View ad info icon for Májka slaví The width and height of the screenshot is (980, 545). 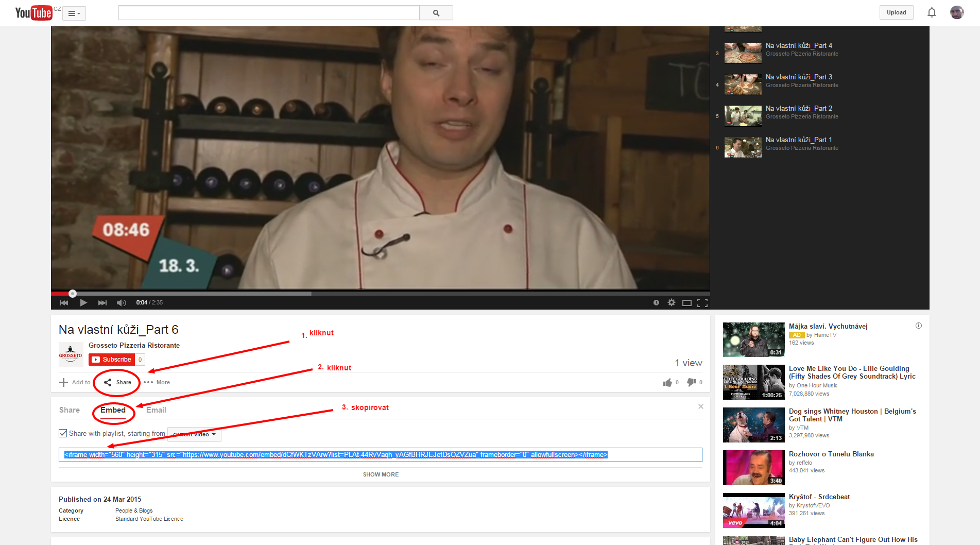click(919, 326)
